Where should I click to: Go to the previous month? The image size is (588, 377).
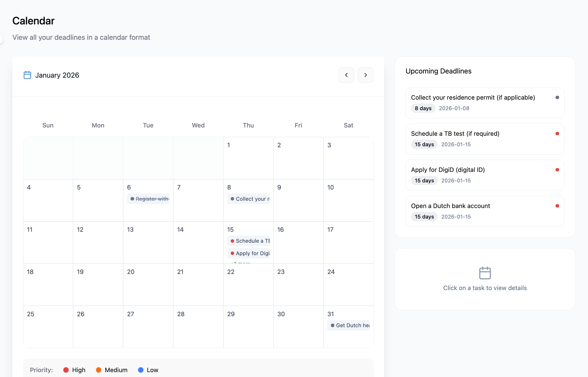pyautogui.click(x=346, y=75)
